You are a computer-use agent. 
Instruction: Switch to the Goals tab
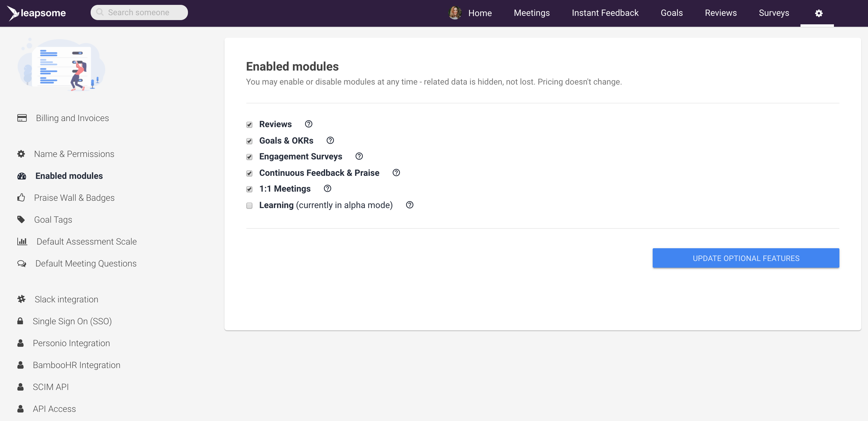[x=672, y=13]
